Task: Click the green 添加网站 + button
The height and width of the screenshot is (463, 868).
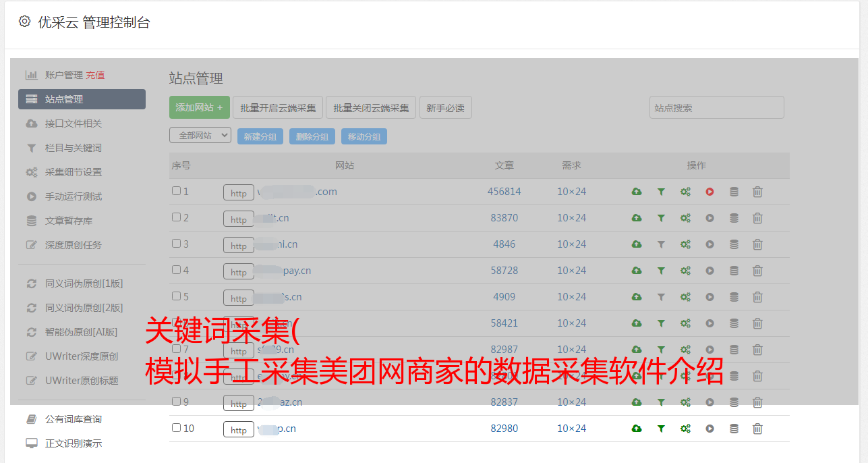Action: click(x=200, y=107)
